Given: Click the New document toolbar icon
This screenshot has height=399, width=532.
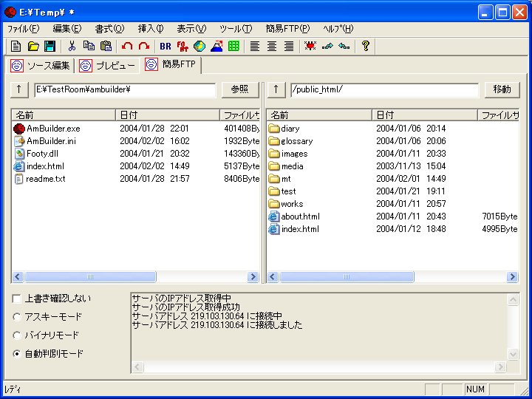Looking at the screenshot, I should [x=16, y=46].
